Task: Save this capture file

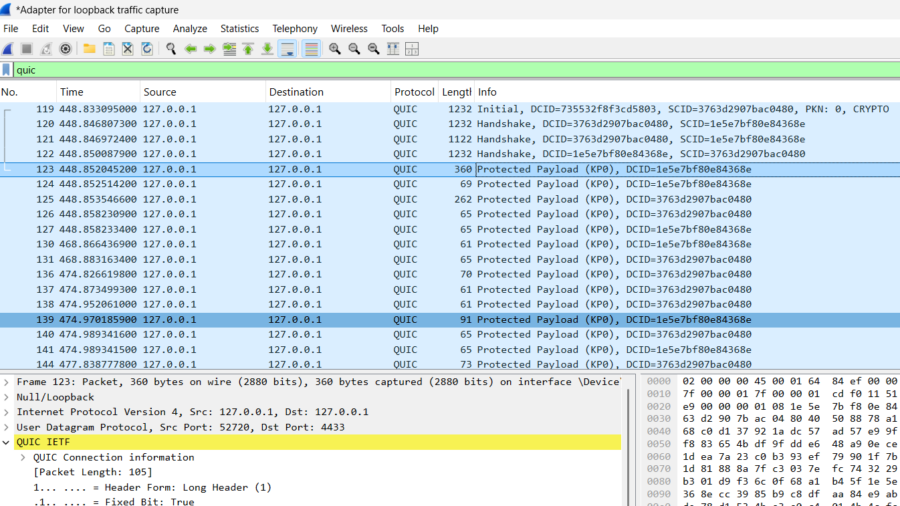Action: (x=108, y=49)
